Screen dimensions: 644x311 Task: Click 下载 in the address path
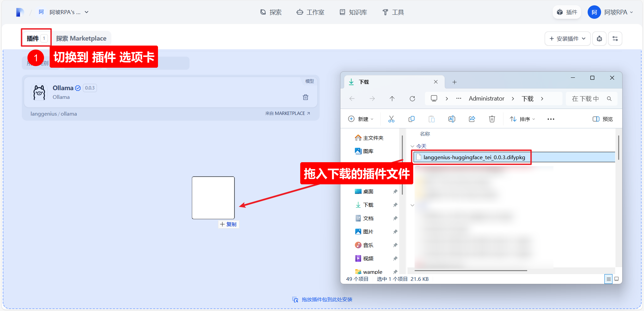[x=528, y=99]
